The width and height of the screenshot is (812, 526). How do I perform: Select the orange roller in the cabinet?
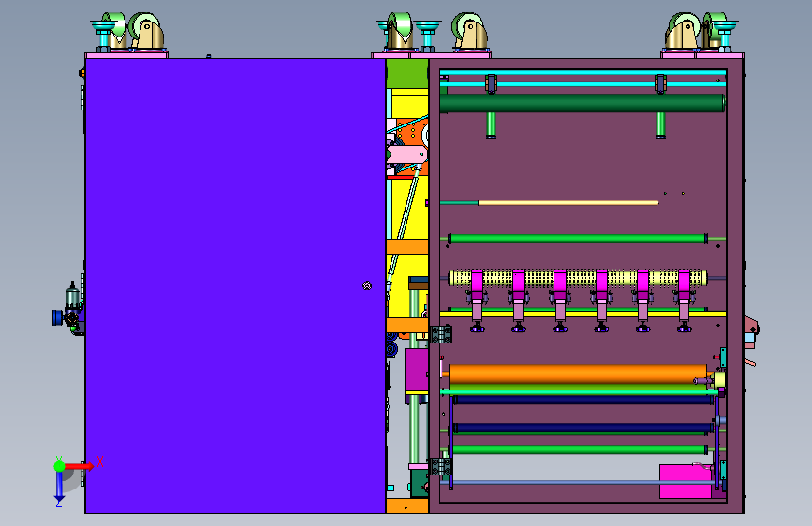(578, 373)
